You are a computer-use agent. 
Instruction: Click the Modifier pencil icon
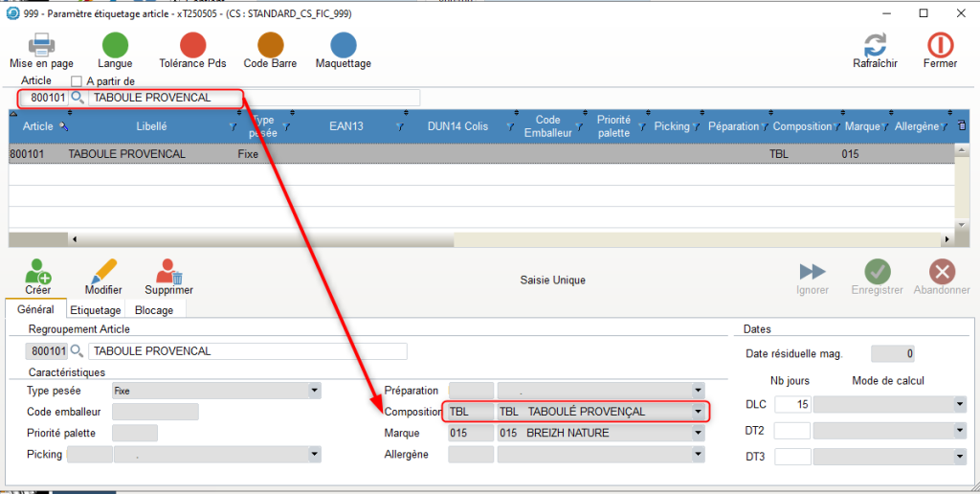(x=102, y=271)
